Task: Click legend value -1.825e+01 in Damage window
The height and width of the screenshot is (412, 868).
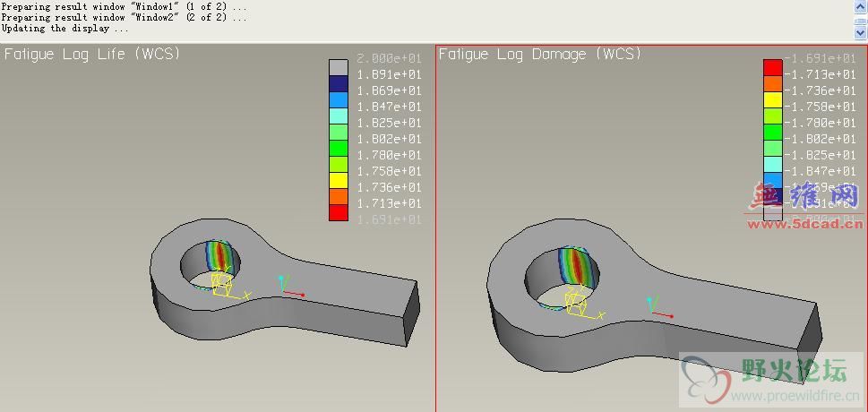Action: click(821, 154)
